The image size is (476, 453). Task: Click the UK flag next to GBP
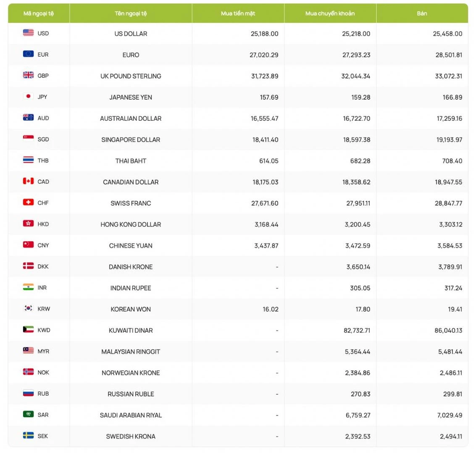pos(28,75)
